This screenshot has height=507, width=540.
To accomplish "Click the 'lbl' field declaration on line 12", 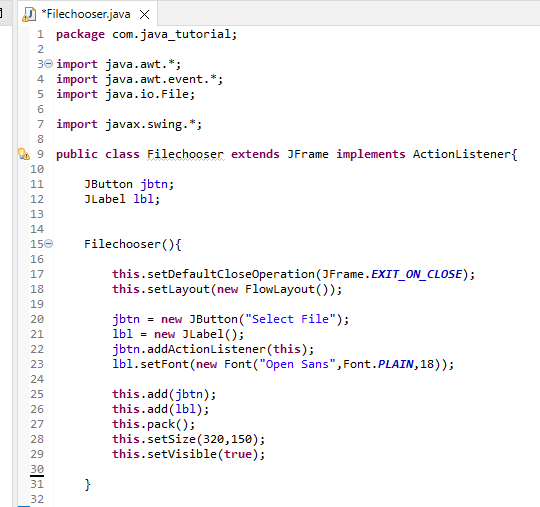I will tap(143, 199).
